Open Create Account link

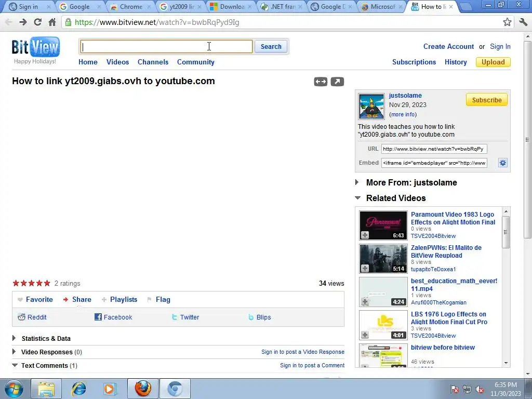tap(448, 46)
